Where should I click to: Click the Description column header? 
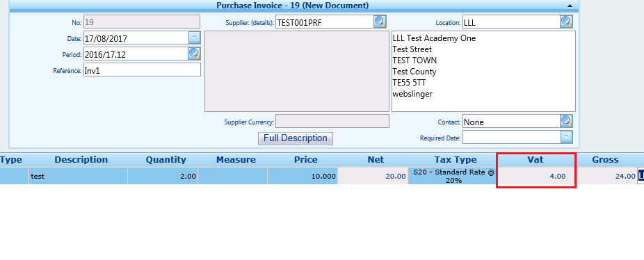pyautogui.click(x=81, y=160)
